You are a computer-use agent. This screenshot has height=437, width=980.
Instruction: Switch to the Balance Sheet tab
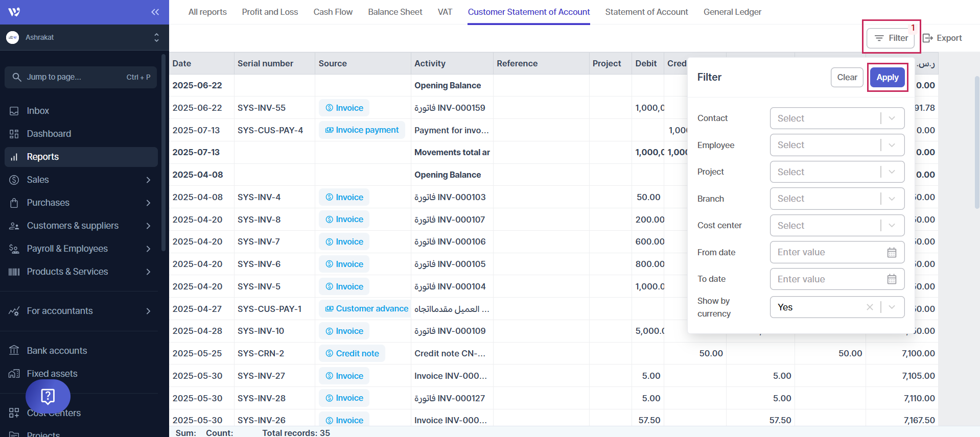click(x=395, y=12)
